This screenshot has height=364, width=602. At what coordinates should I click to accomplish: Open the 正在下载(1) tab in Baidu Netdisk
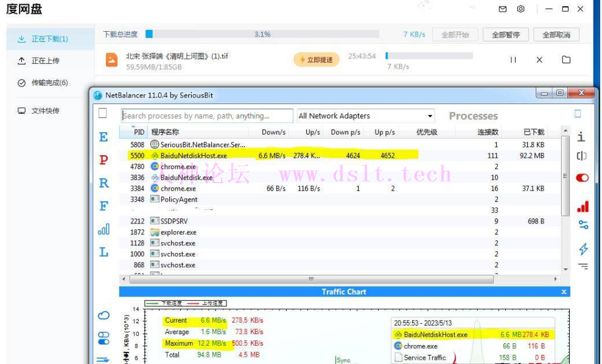click(51, 39)
